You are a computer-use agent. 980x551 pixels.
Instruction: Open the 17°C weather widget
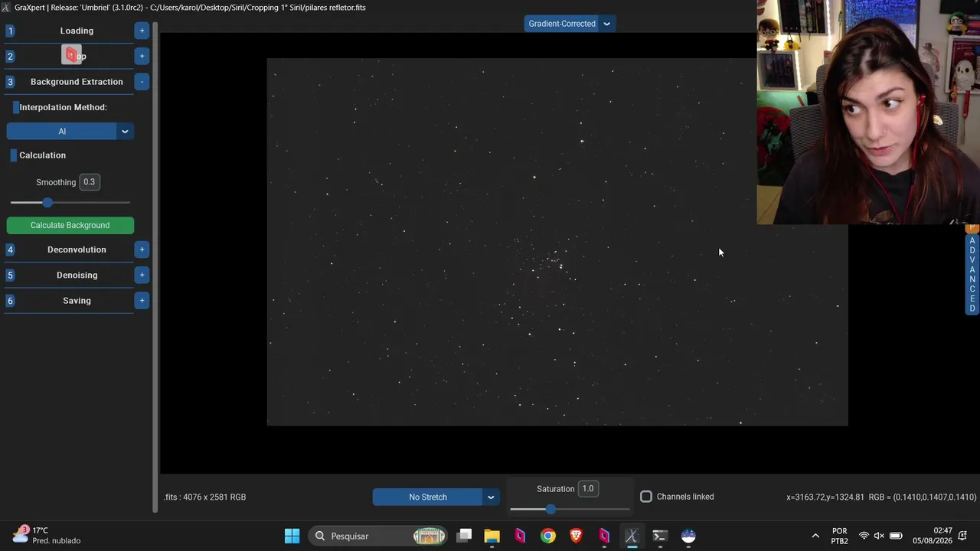pos(46,536)
